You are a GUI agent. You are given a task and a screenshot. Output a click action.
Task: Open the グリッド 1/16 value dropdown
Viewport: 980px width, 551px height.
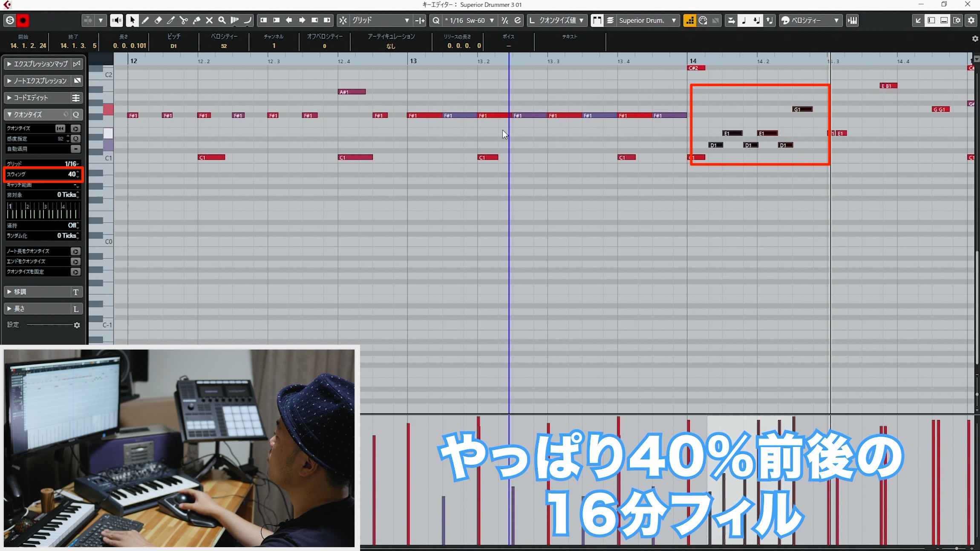[x=72, y=164]
